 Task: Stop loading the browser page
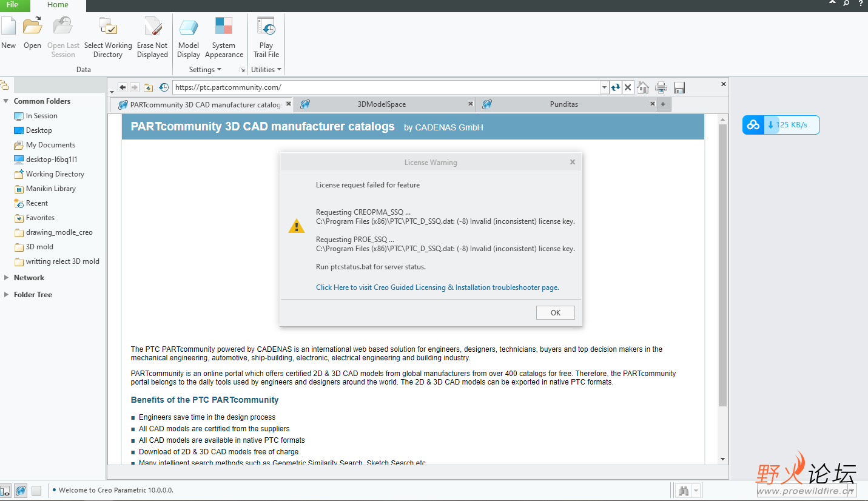click(628, 87)
